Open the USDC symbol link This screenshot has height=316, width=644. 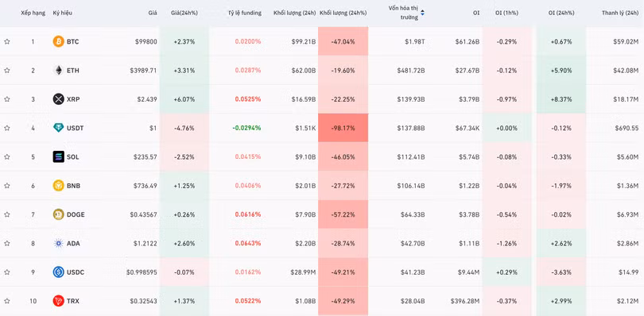click(76, 272)
